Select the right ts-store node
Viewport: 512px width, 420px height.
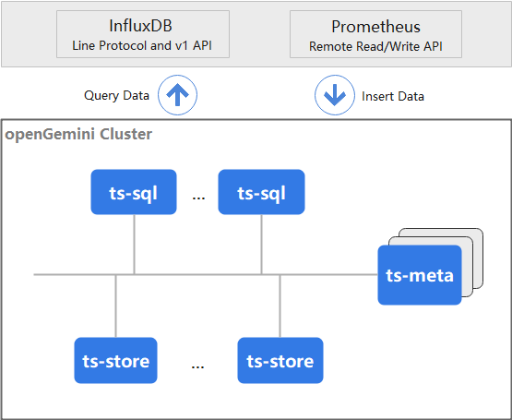click(x=280, y=361)
